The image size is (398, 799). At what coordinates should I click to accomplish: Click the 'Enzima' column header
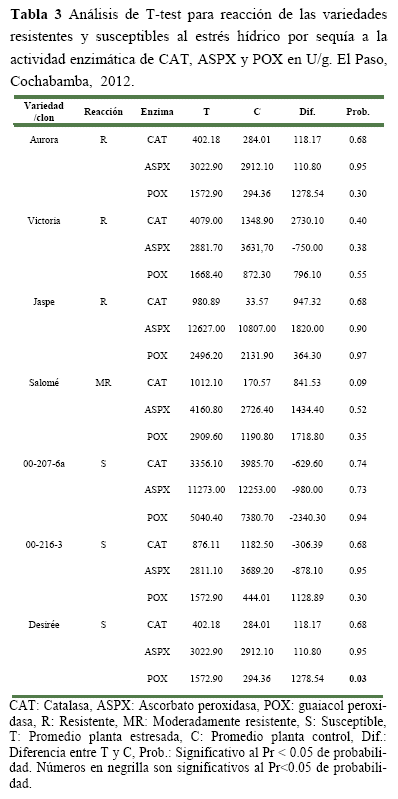click(157, 112)
